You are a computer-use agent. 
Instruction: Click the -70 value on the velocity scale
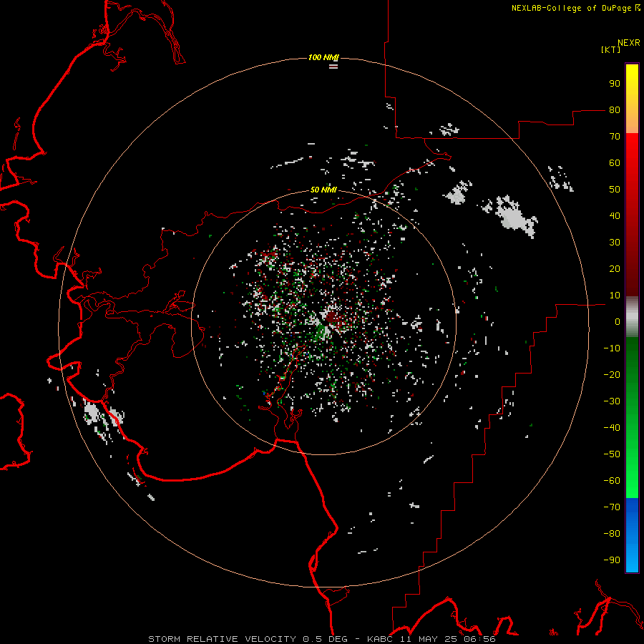(612, 507)
